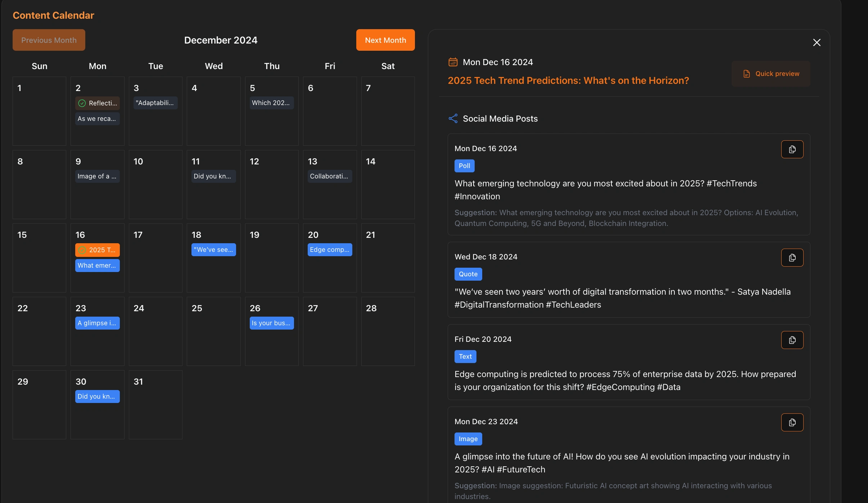Go to Previous Month

[x=49, y=40]
